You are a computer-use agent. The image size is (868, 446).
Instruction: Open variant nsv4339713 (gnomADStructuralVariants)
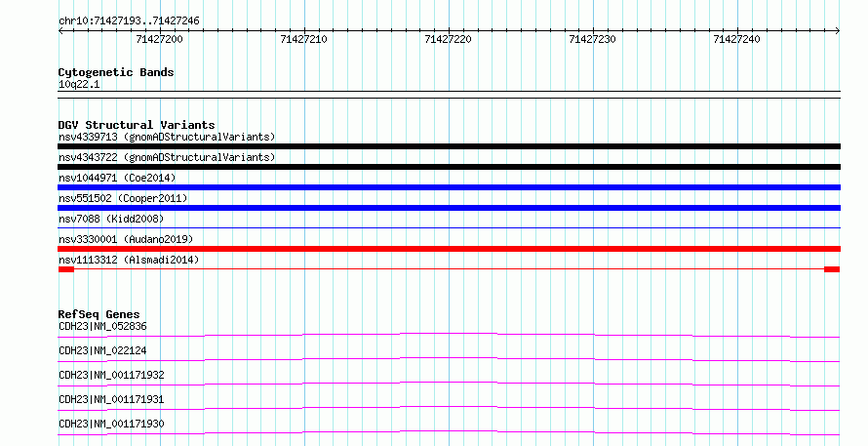167,137
